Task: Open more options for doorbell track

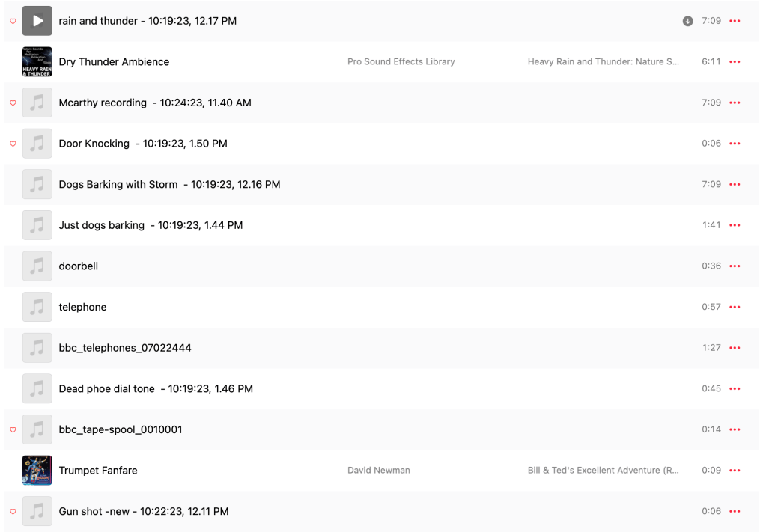Action: pyautogui.click(x=735, y=266)
